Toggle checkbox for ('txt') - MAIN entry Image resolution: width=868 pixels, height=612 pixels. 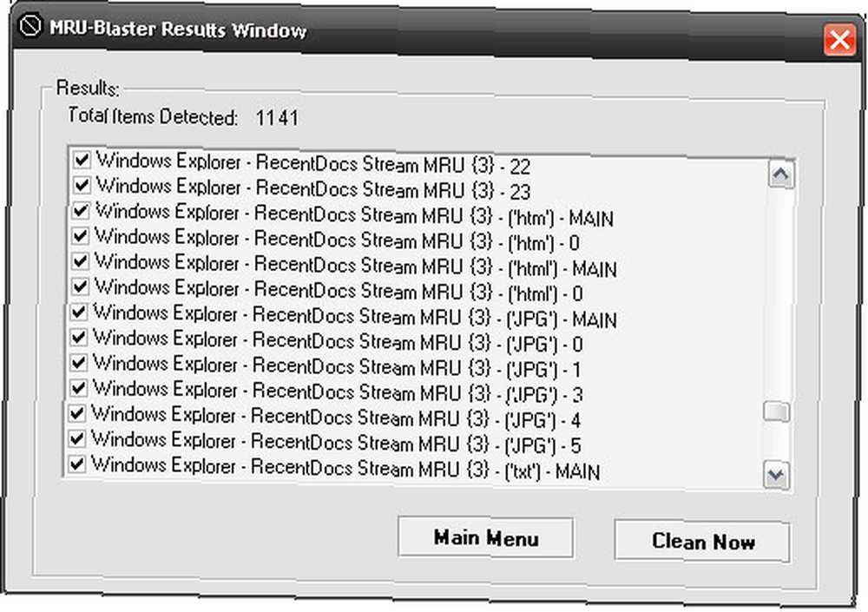[x=77, y=464]
